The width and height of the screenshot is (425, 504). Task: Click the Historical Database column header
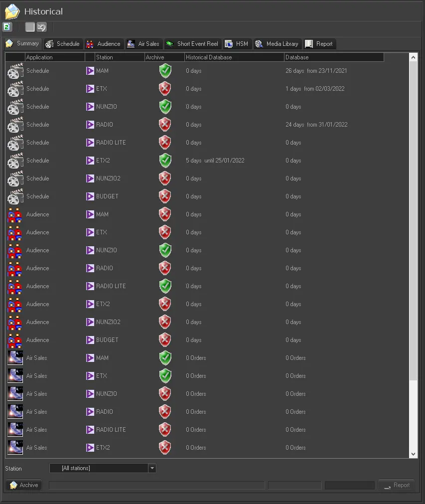coord(234,57)
